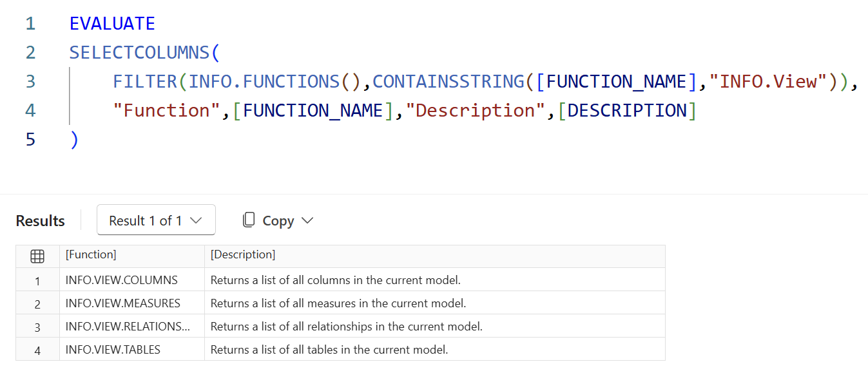Select result row number 3
Viewport: 868px width, 391px height.
point(37,327)
